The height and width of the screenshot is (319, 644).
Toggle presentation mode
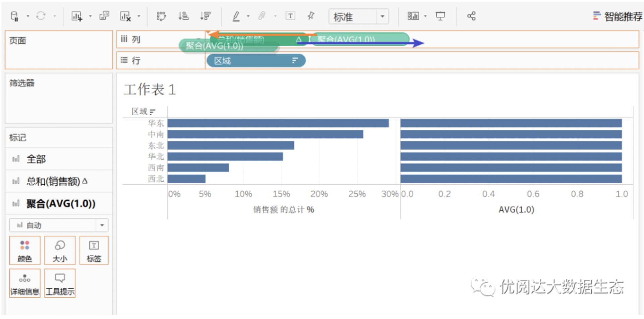click(440, 16)
